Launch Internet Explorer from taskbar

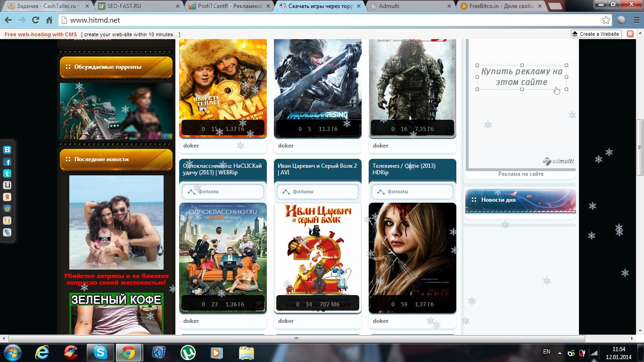(x=42, y=352)
